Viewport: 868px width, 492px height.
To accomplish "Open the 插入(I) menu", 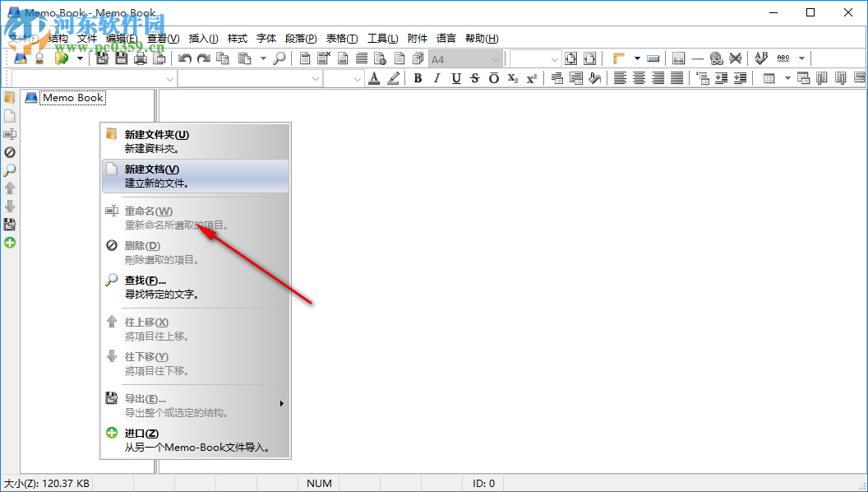I will pos(203,38).
